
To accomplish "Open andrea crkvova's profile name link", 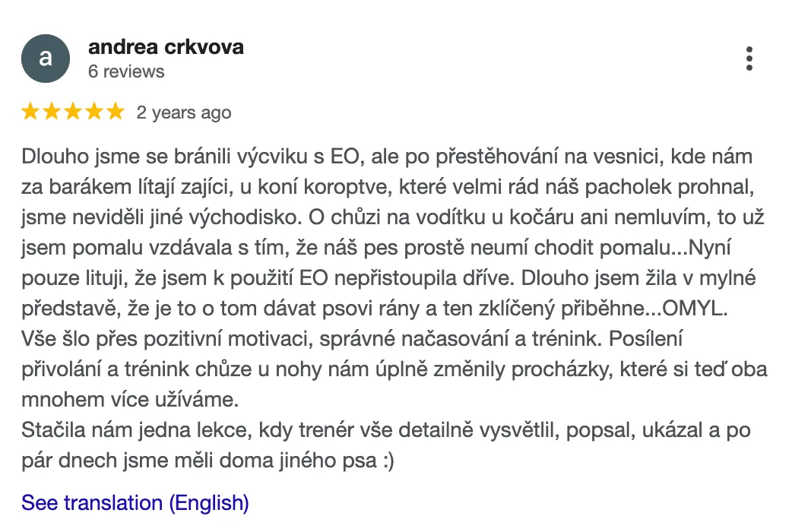I will click(166, 47).
